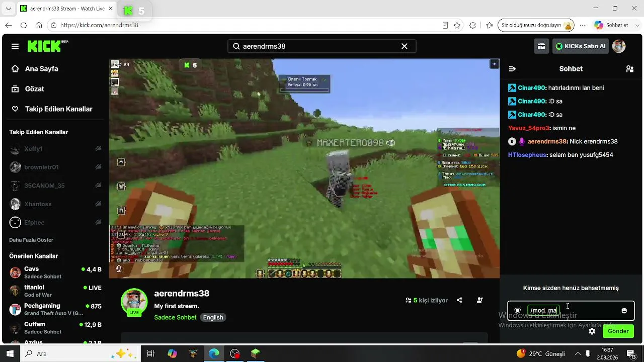This screenshot has height=362, width=644.
Task: Open Copilot Sohbet et button
Action: click(x=612, y=25)
